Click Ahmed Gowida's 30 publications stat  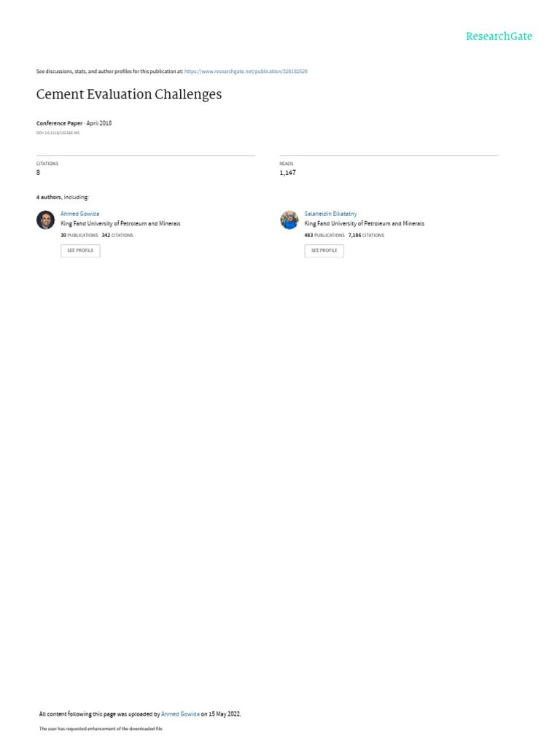(79, 236)
